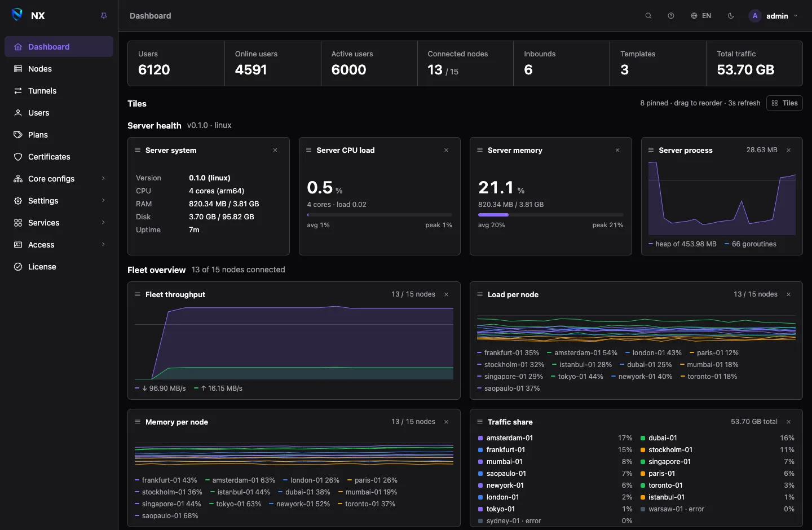Click the Server CPU load drag handle

click(308, 150)
